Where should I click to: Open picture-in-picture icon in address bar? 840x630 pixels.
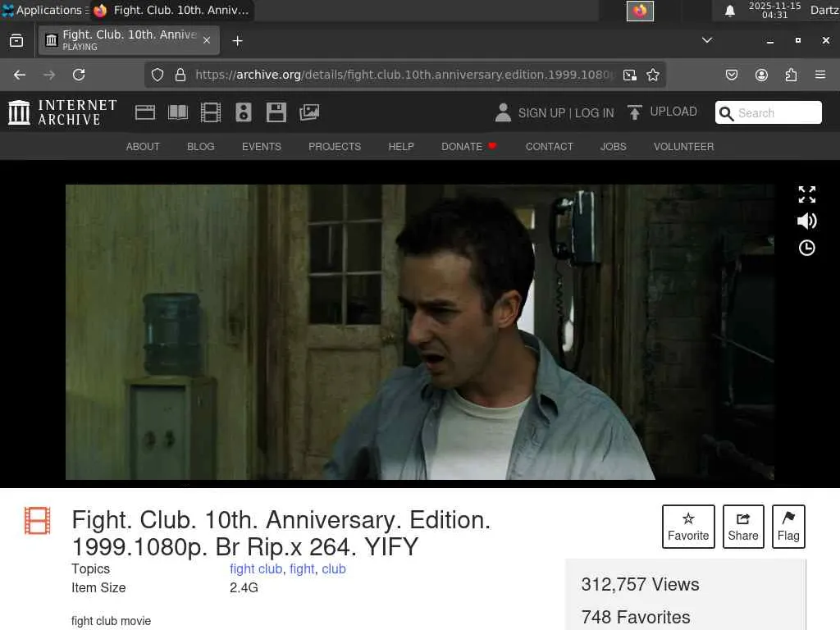click(630, 75)
